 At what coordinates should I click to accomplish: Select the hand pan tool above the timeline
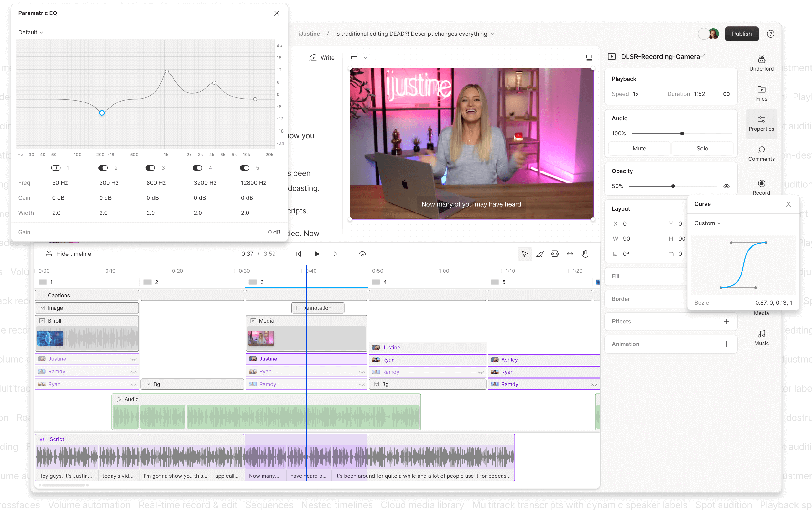coord(585,254)
